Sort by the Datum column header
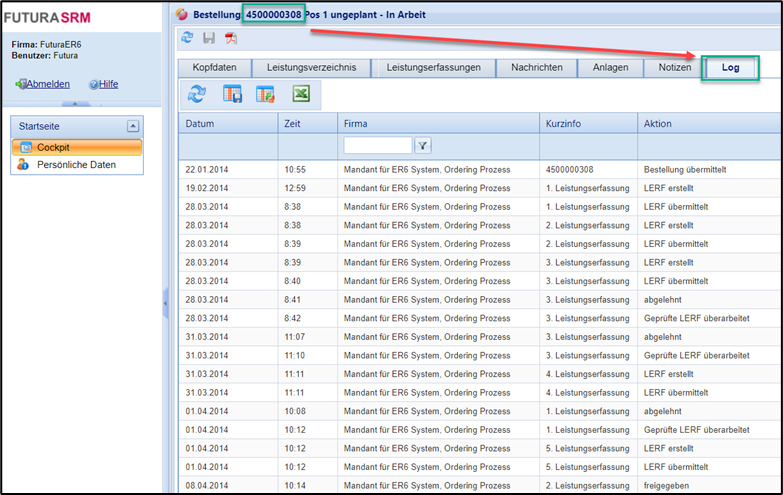 pyautogui.click(x=200, y=124)
